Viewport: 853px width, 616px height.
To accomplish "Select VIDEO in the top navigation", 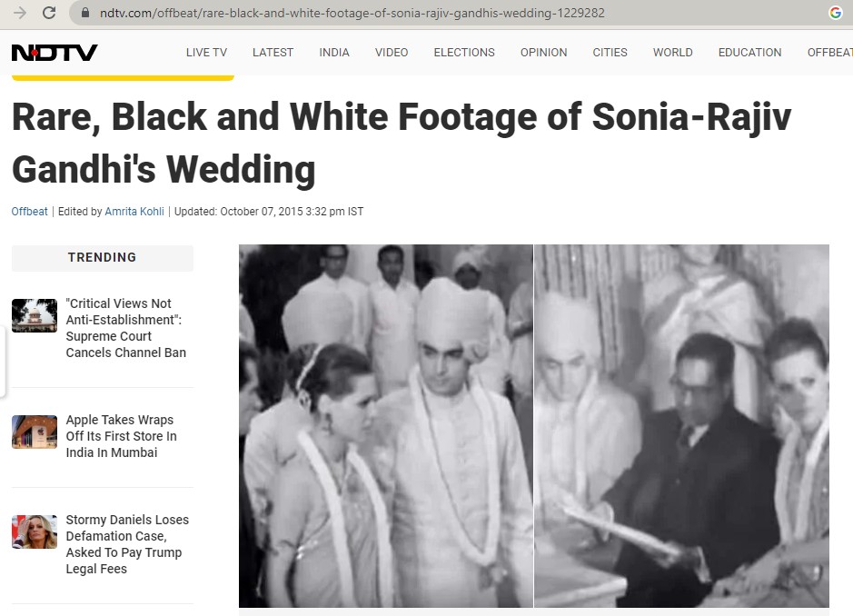I will pos(392,52).
